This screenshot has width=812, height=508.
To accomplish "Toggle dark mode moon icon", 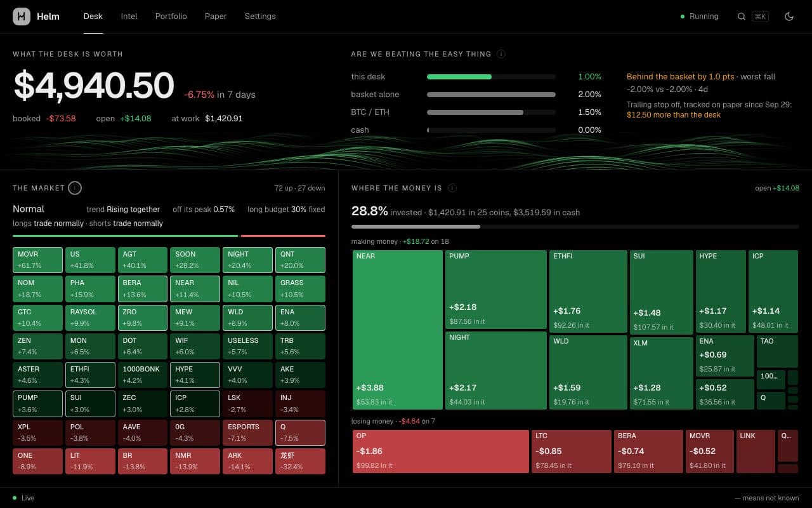I will pos(789,17).
